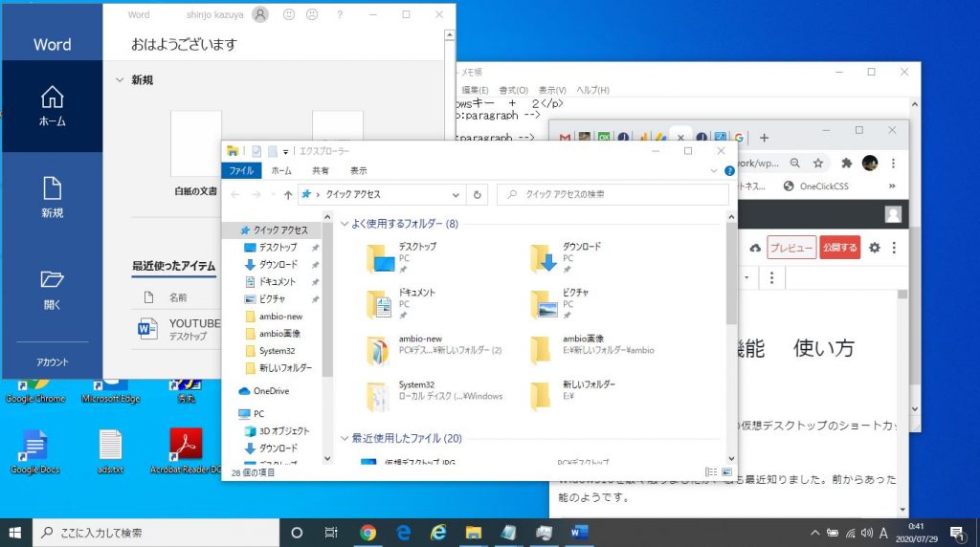Click the 公開する button

coord(840,248)
